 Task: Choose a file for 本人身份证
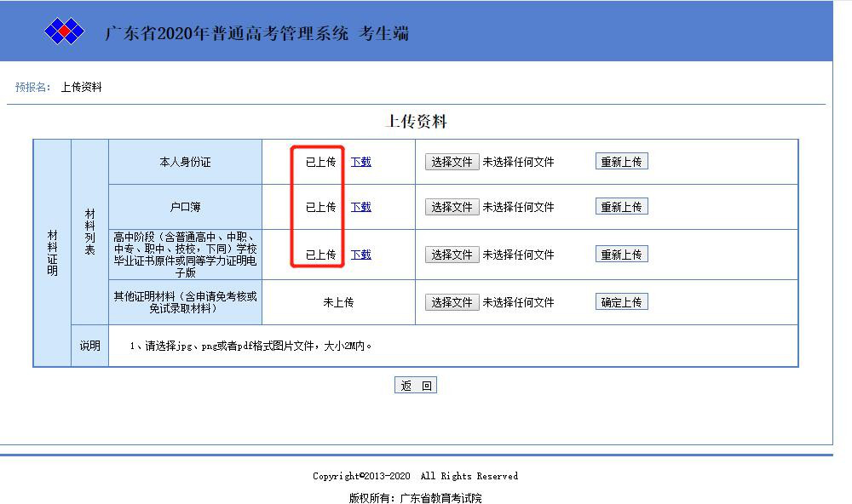[452, 162]
